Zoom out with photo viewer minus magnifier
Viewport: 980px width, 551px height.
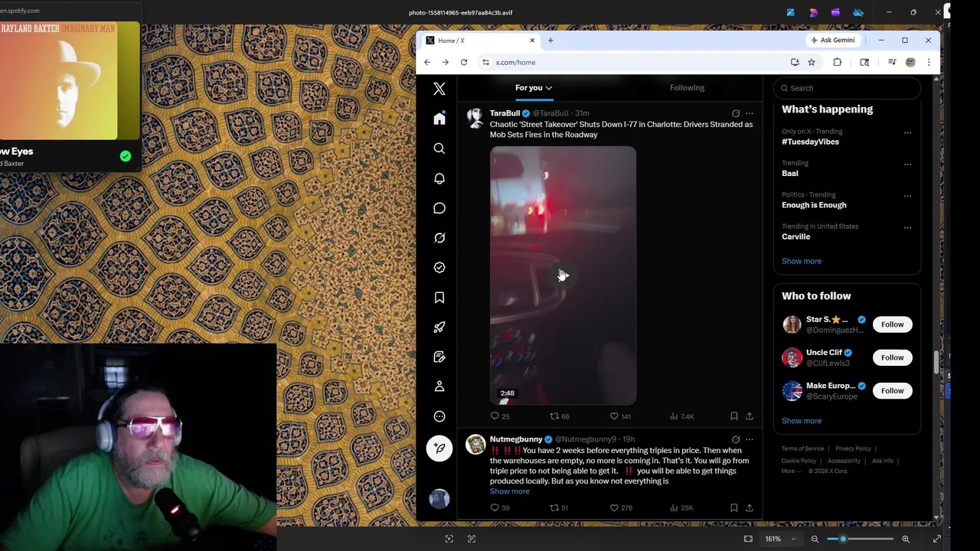(x=815, y=539)
